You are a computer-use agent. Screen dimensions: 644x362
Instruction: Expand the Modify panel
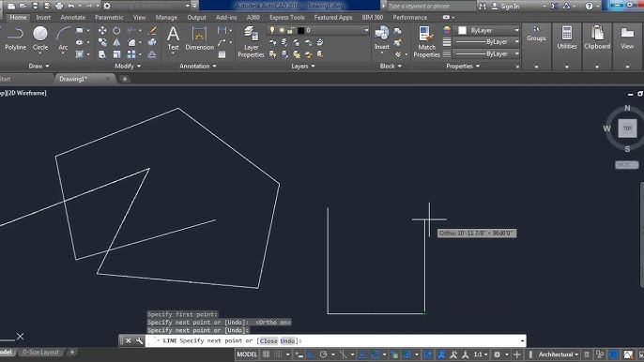click(x=128, y=66)
